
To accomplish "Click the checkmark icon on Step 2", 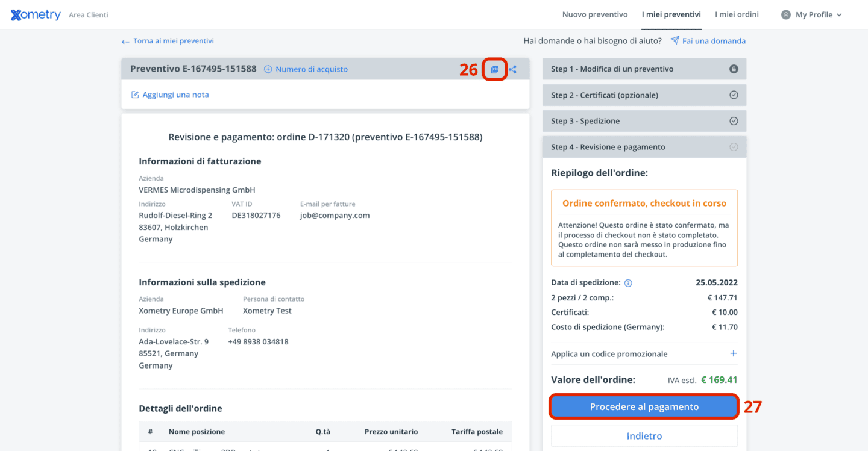I will 734,95.
